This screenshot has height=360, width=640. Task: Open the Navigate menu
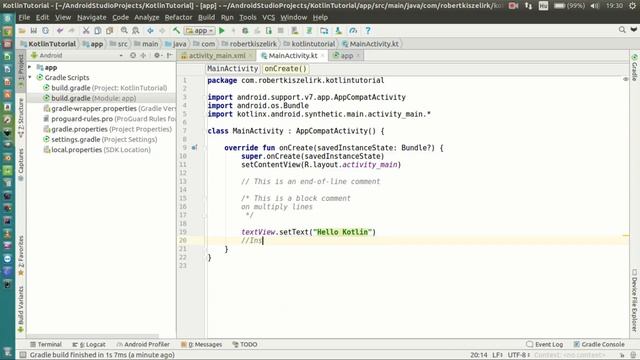[x=91, y=18]
